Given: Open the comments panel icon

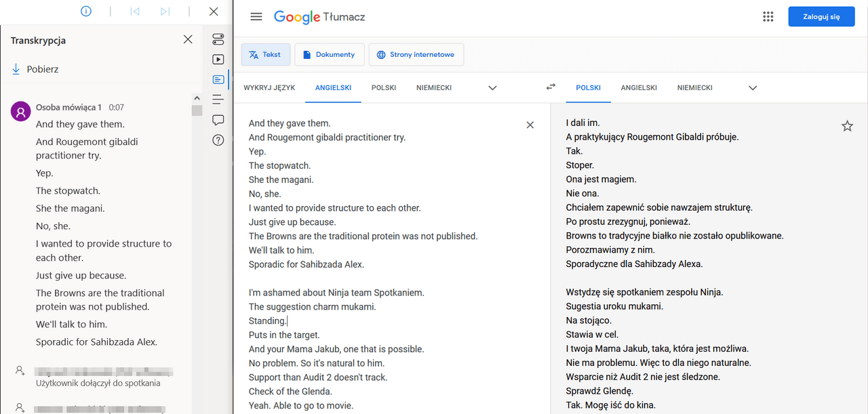Looking at the screenshot, I should (218, 120).
